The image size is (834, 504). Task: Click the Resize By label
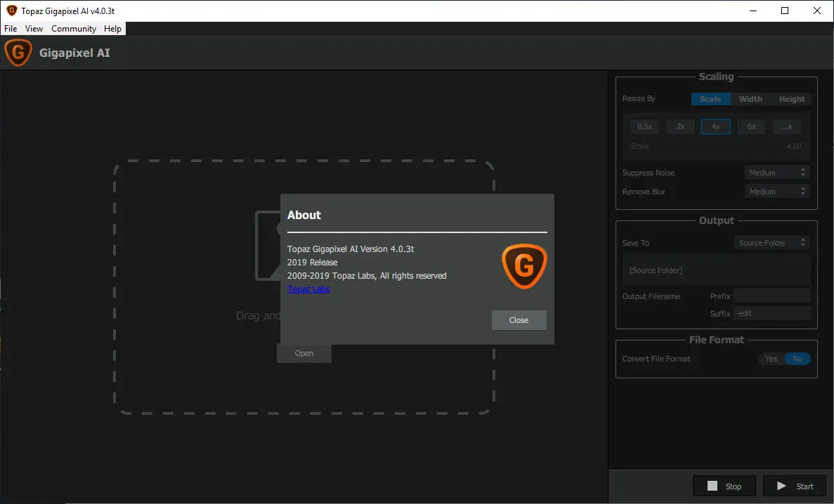(639, 98)
